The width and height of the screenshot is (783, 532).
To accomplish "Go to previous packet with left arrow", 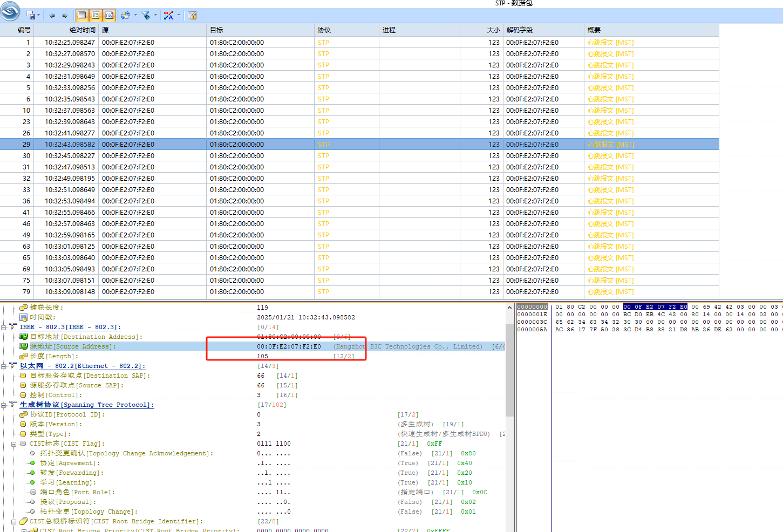I will coord(52,16).
